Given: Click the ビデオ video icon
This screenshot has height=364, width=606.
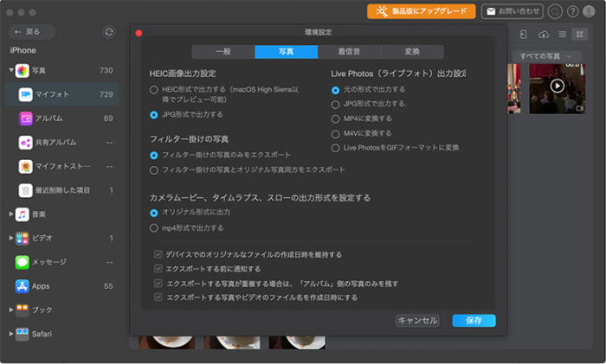Looking at the screenshot, I should point(22,238).
